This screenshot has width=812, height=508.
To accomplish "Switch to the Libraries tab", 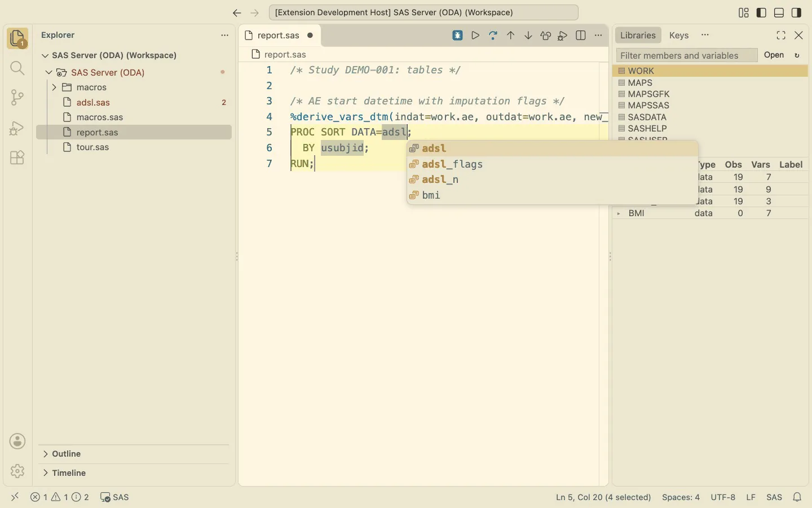I will 638,35.
